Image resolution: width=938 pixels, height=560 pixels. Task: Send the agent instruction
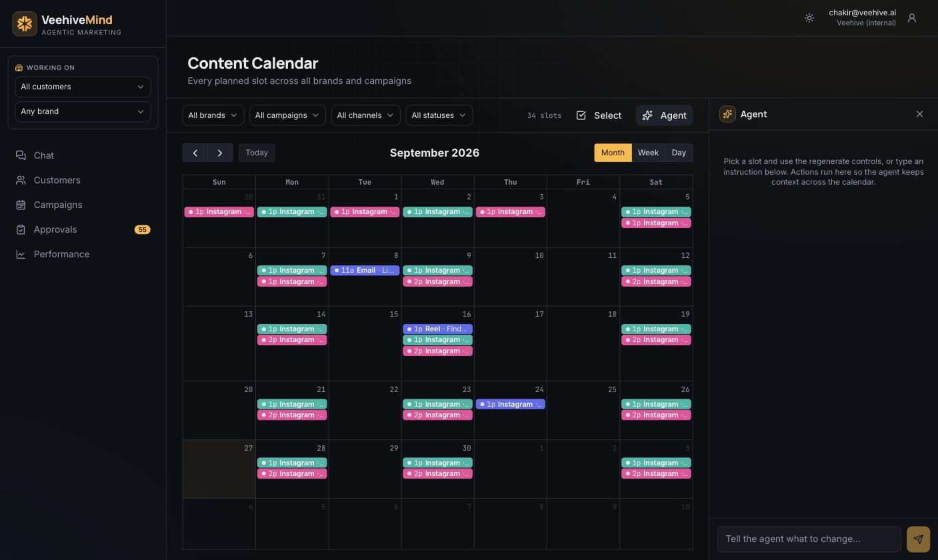click(x=918, y=539)
